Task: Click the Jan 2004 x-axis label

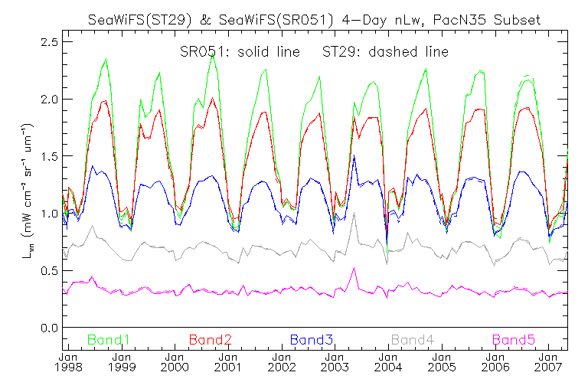Action: [x=388, y=362]
